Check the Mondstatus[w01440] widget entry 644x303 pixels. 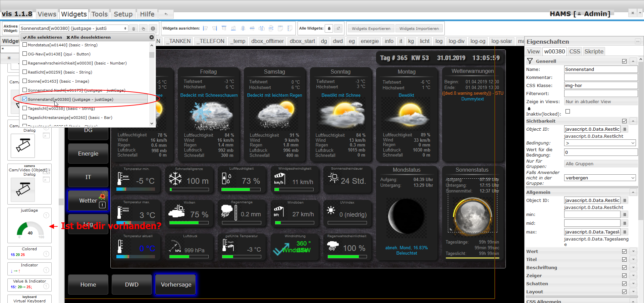[24, 45]
